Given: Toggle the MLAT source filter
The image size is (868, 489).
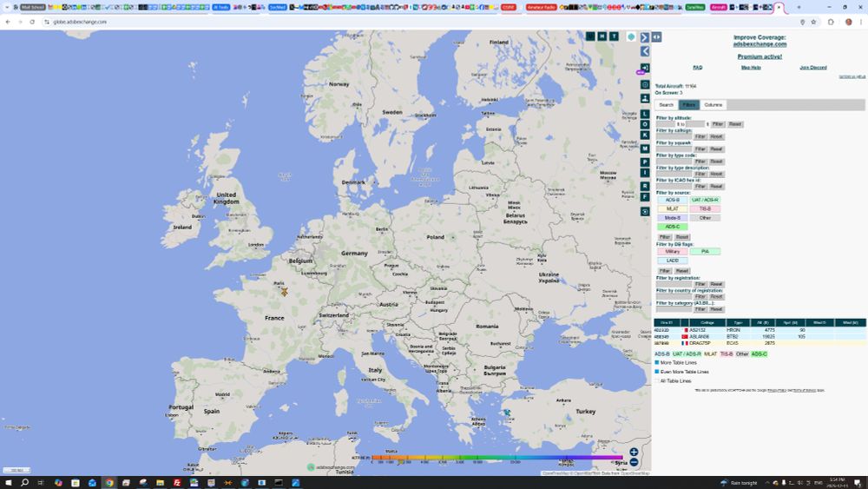Looking at the screenshot, I should click(673, 208).
